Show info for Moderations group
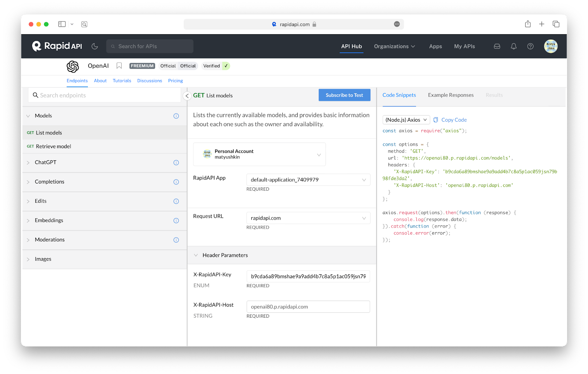Viewport: 588px width, 374px height. point(176,240)
